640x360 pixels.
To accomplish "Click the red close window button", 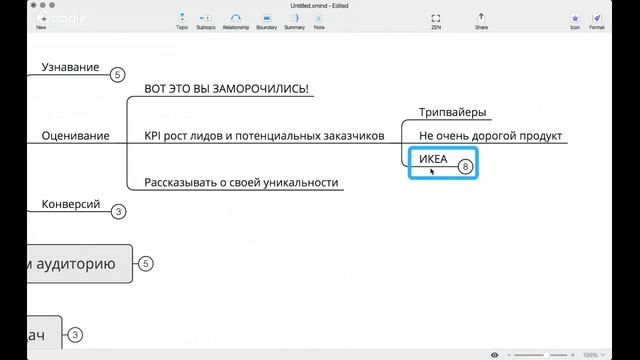I will tap(33, 5).
